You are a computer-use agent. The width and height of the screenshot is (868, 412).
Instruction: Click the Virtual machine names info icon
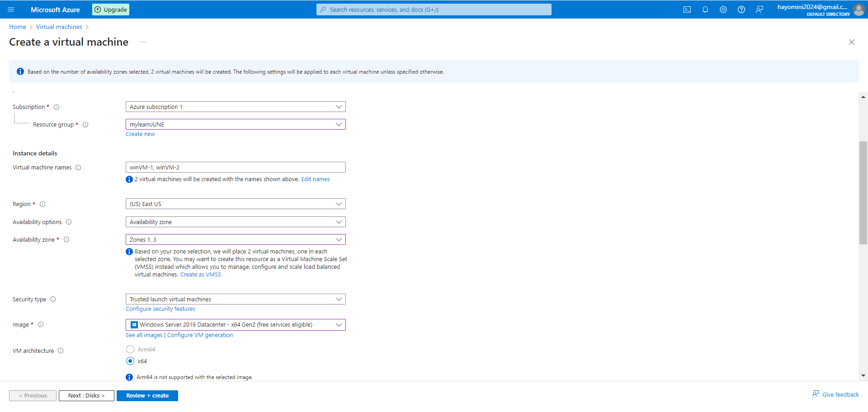click(78, 168)
